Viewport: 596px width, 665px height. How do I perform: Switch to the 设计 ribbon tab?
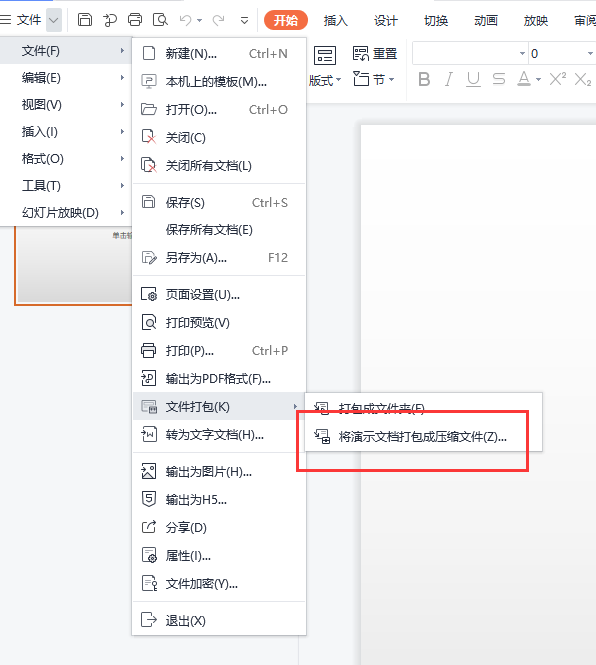(x=386, y=20)
